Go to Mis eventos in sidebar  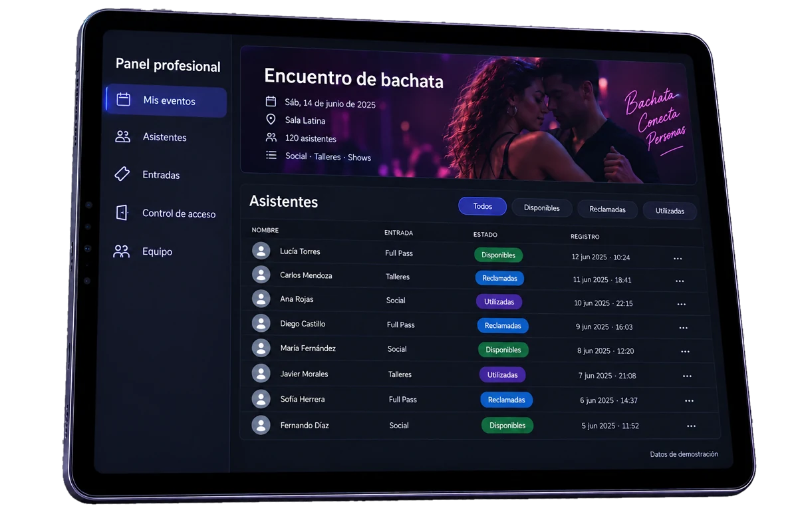tap(166, 101)
